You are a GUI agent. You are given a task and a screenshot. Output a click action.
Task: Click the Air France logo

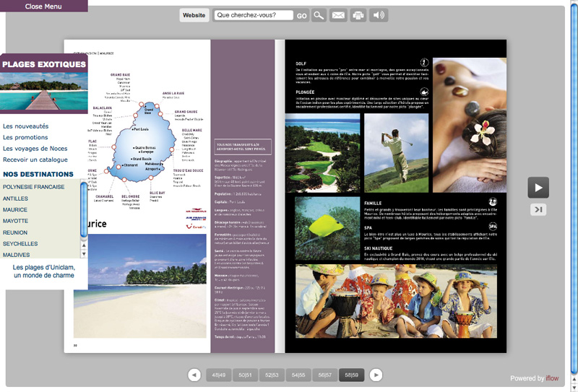tap(196, 218)
